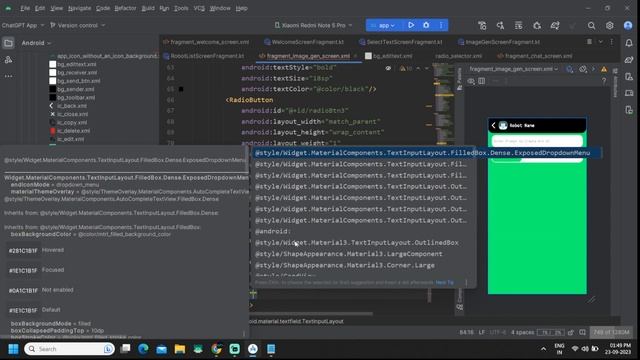Click the Windows Start button

13,349
